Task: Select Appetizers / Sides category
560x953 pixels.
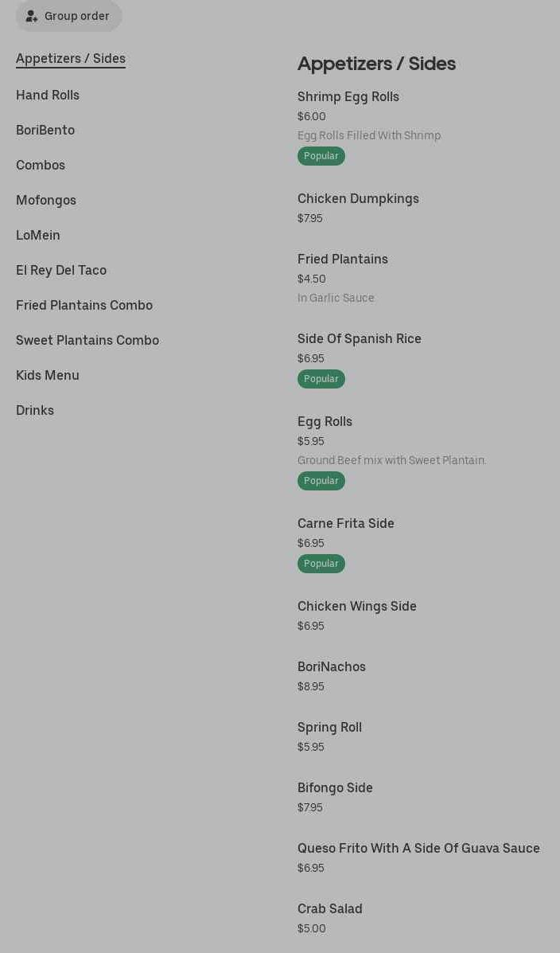Action: pyautogui.click(x=71, y=59)
